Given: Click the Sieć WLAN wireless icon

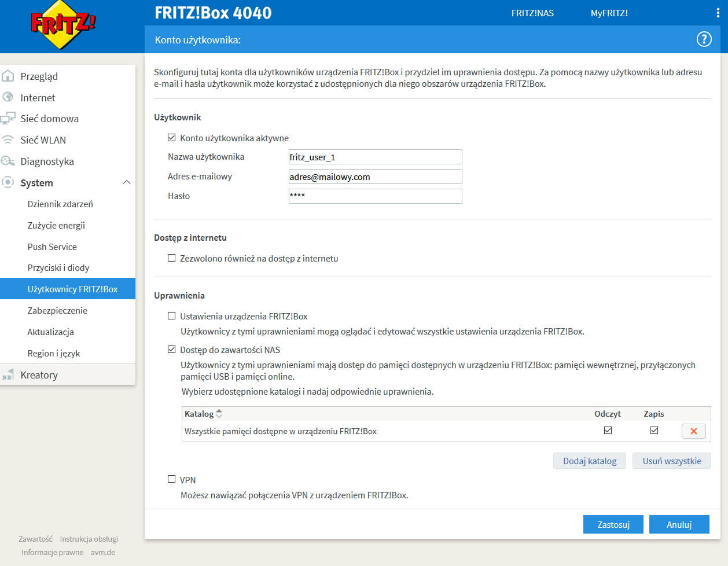Looking at the screenshot, I should pos(8,139).
